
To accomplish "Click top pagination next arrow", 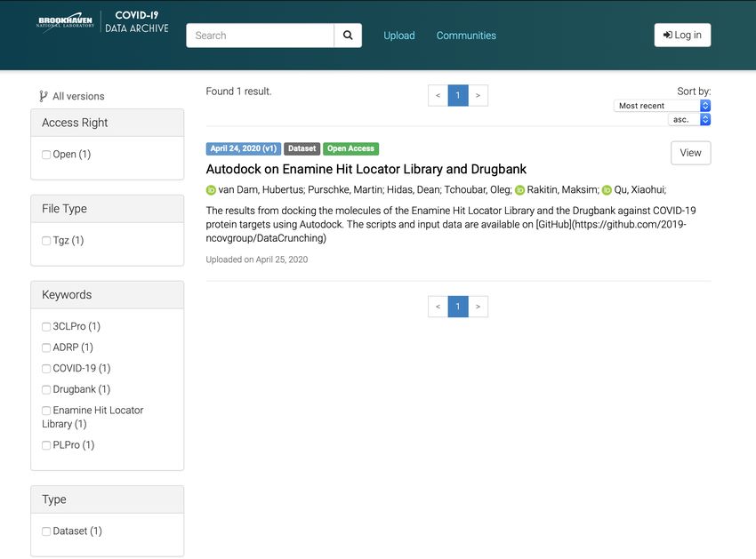I will coord(478,95).
